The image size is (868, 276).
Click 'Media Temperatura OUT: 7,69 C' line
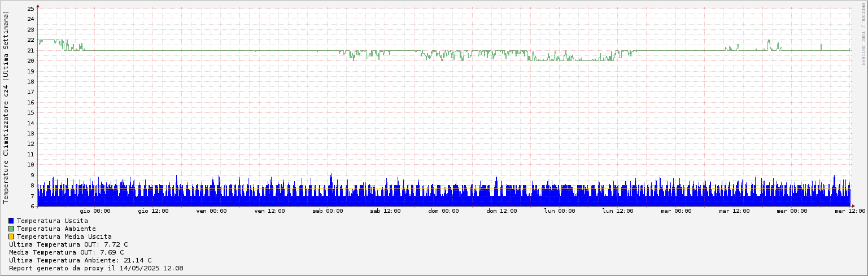(x=66, y=252)
